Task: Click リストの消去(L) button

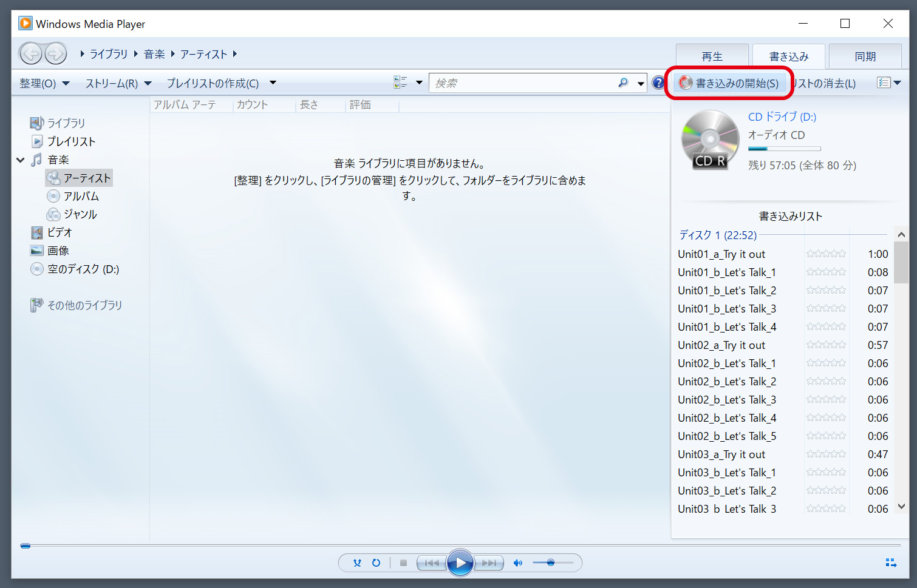Action: pos(823,83)
